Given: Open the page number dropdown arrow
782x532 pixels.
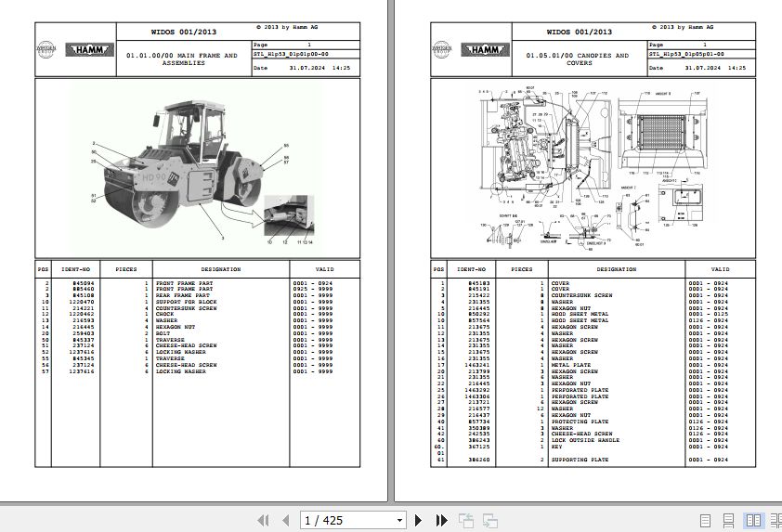Looking at the screenshot, I should click(x=399, y=521).
